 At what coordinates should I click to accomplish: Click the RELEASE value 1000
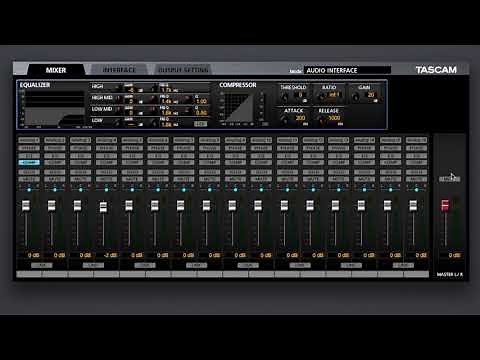[x=334, y=118]
